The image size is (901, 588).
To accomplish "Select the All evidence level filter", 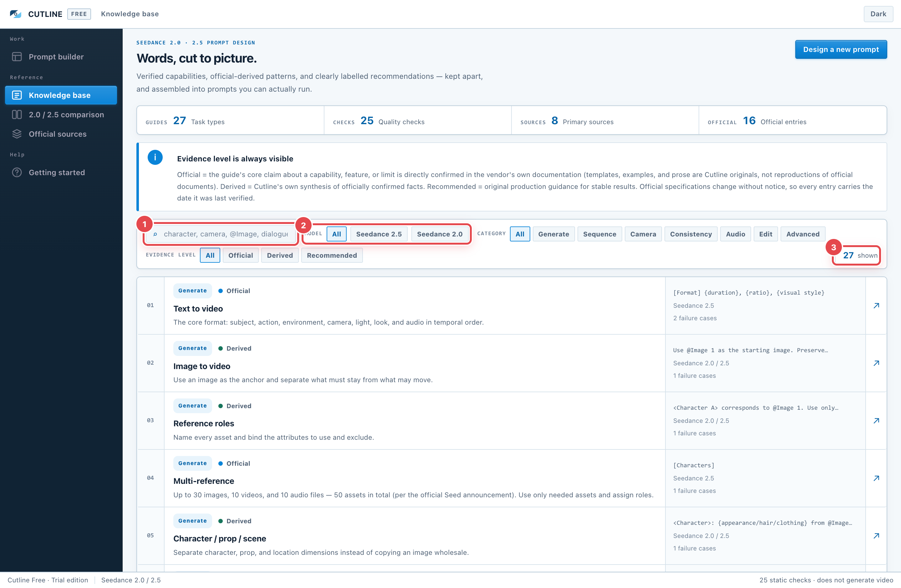I will [x=210, y=256].
